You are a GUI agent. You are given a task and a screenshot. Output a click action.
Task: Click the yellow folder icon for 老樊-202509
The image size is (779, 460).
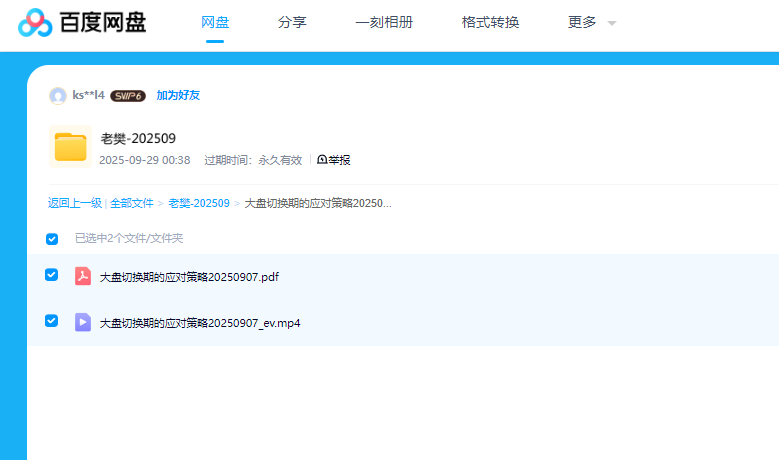click(x=70, y=147)
